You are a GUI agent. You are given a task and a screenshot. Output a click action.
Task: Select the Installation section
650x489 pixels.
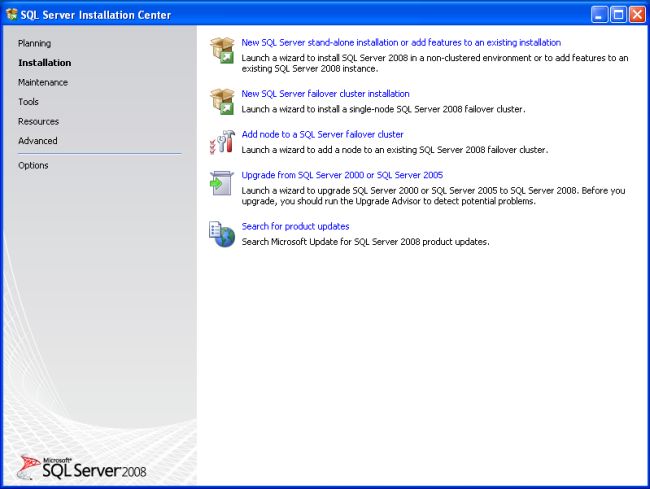click(45, 63)
